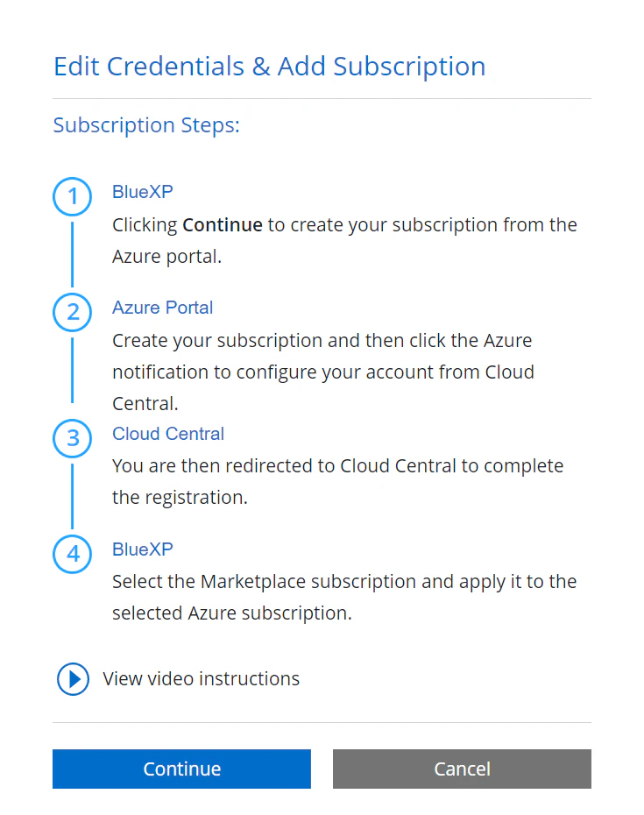Viewport: 644px width, 815px height.
Task: Select the step 3 circle icon
Action: pyautogui.click(x=72, y=438)
